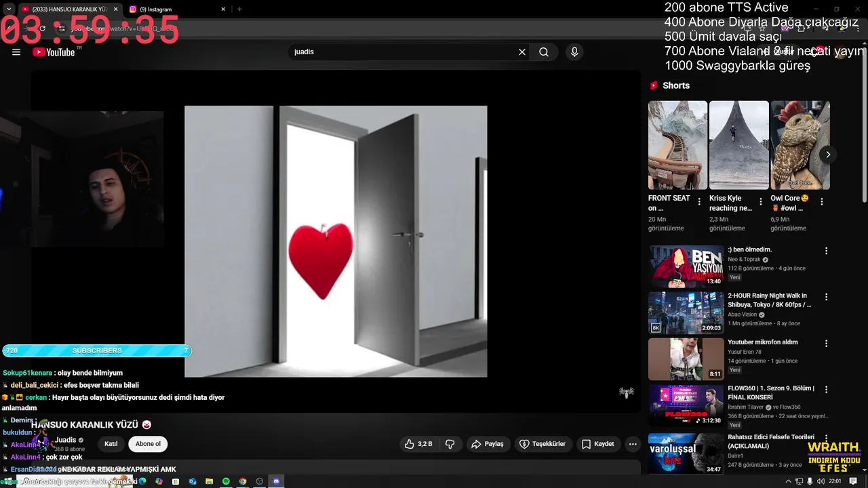Open a new browser tab
The height and width of the screenshot is (488, 868).
(239, 9)
